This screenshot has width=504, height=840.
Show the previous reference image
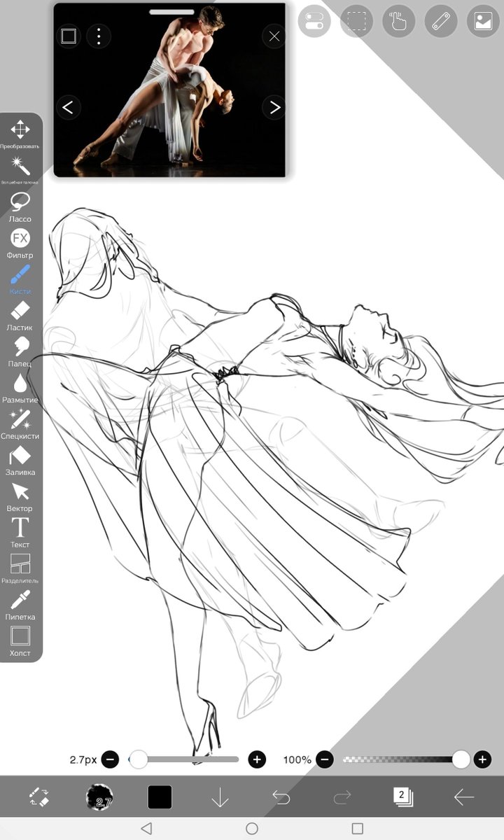pos(68,107)
